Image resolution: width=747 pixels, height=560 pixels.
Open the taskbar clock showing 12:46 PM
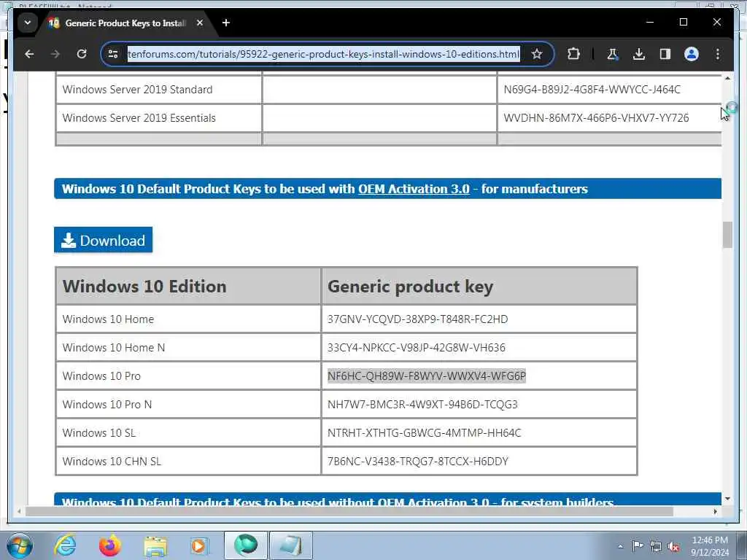(710, 546)
